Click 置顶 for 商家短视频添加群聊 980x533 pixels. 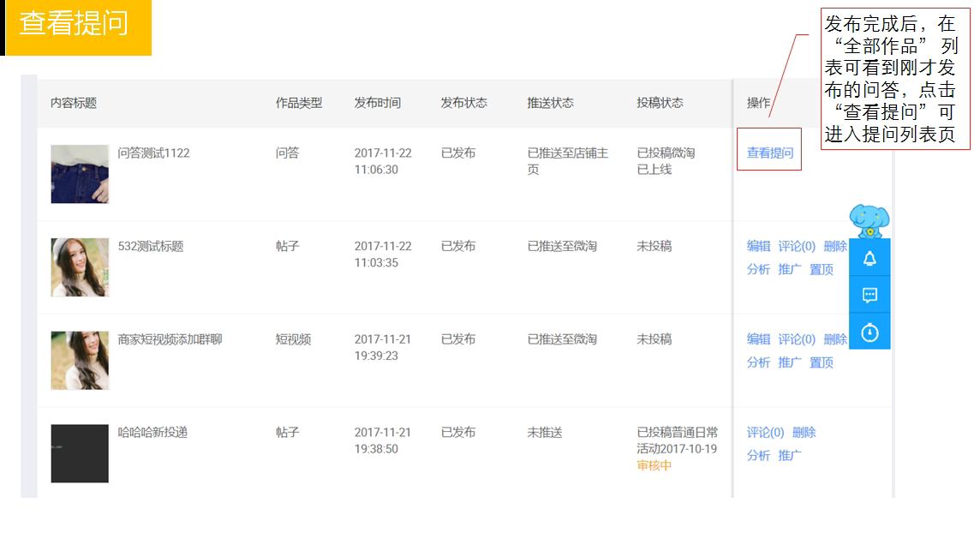click(x=822, y=362)
